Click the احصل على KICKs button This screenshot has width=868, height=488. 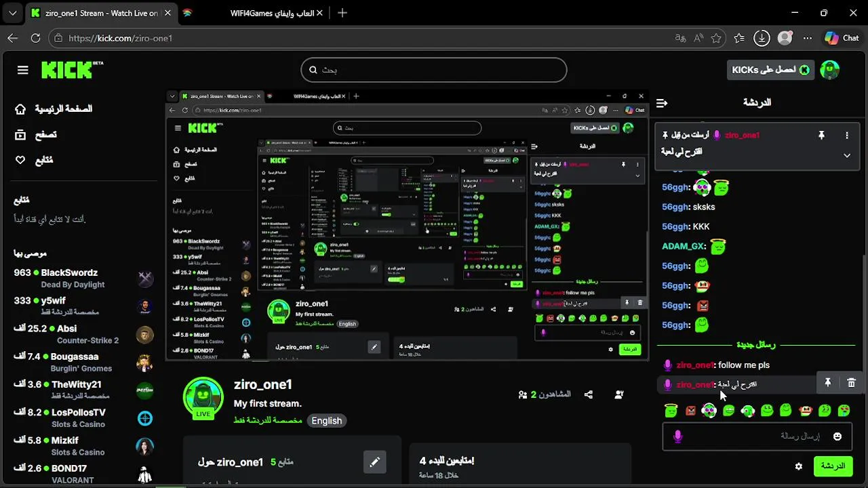pyautogui.click(x=770, y=70)
